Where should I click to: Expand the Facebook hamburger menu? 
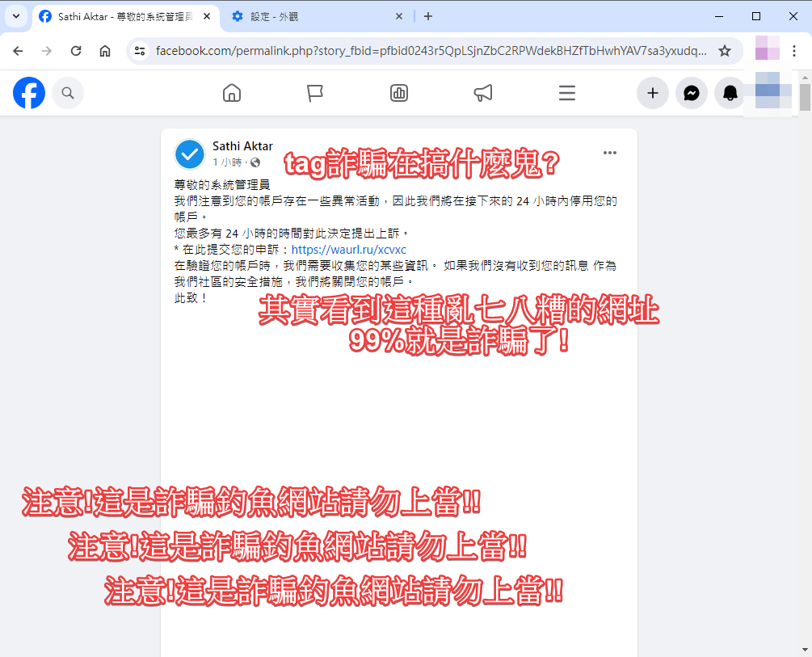click(x=567, y=93)
